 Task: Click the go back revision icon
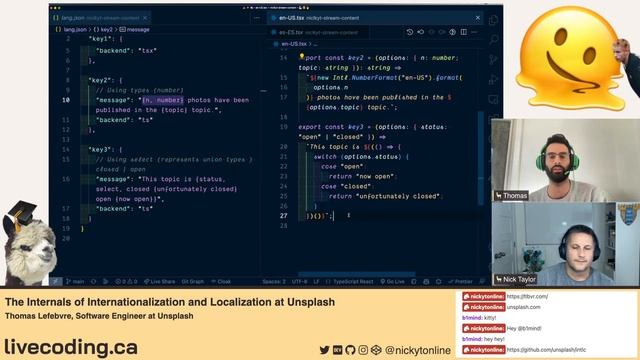[x=420, y=32]
